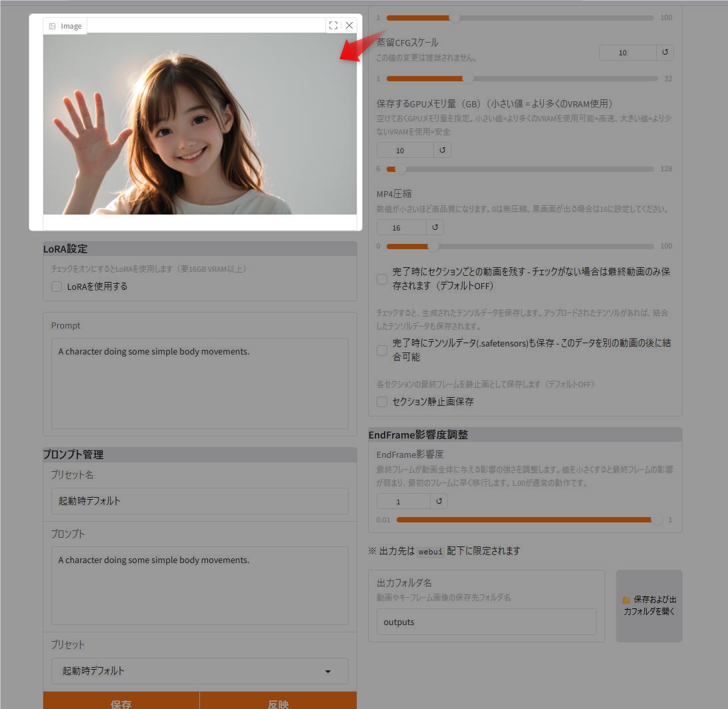Enable saving tensor data (.safetensors) checkbox
Screen dimensions: 728x709
coord(382,350)
